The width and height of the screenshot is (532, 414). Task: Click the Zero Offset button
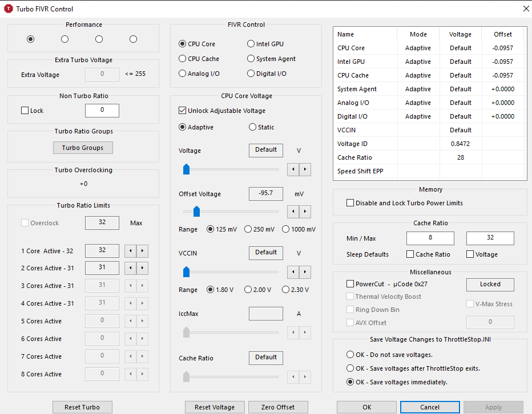pyautogui.click(x=278, y=407)
